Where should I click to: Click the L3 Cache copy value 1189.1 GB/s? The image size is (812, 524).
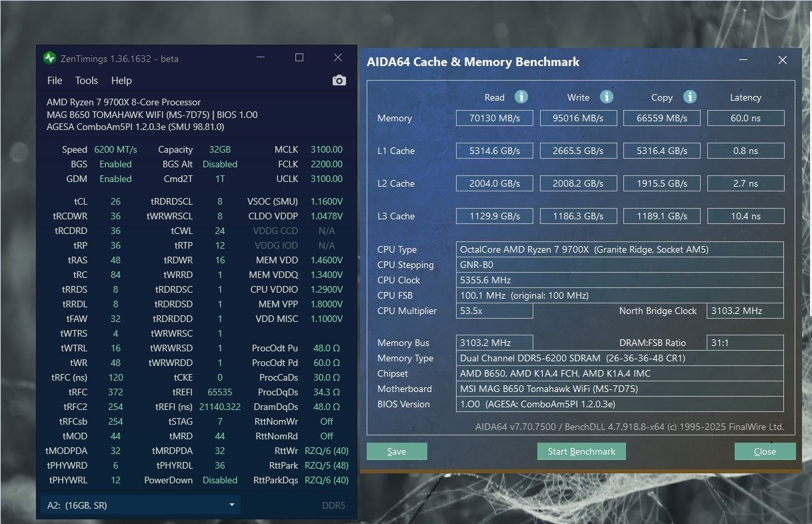pyautogui.click(x=661, y=216)
